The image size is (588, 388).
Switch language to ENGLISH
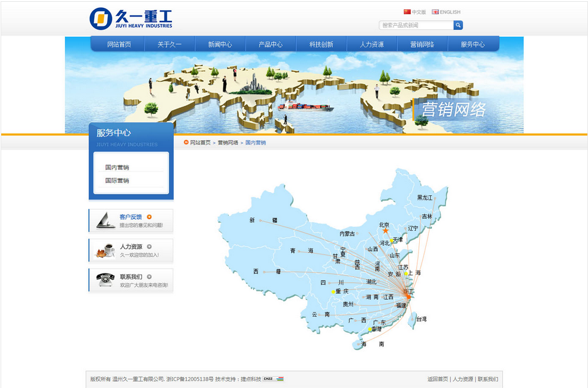(450, 12)
